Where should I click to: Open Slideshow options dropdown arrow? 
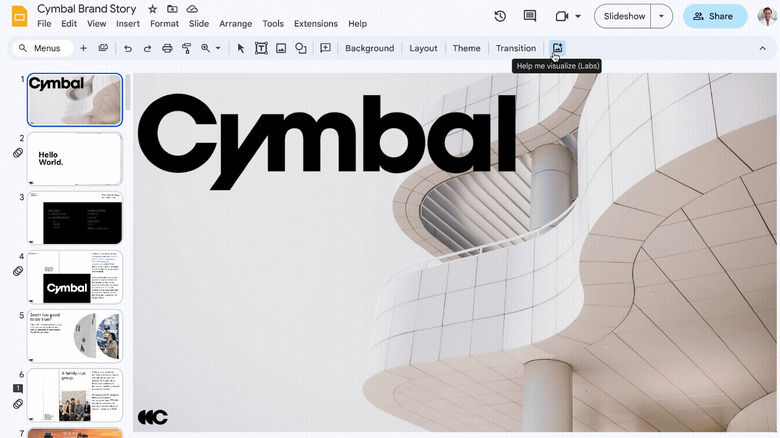(662, 16)
